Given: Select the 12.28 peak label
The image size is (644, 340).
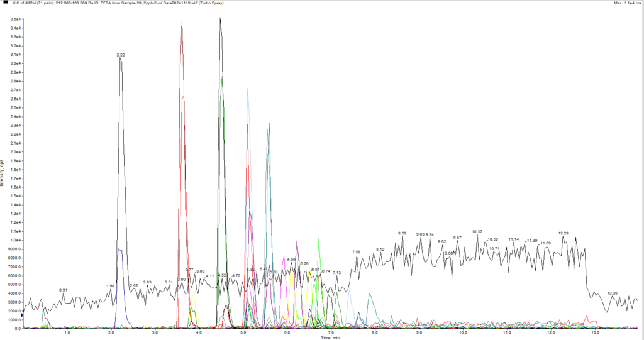Looking at the screenshot, I should pos(563,233).
